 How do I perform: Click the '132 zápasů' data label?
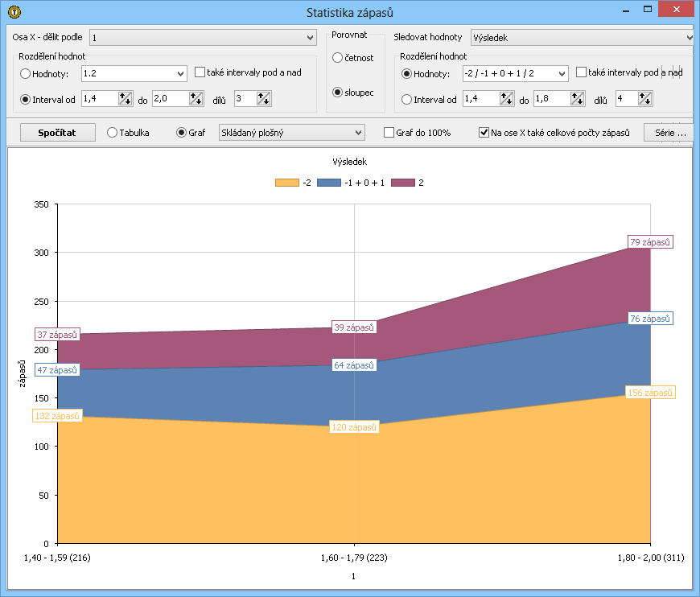click(x=57, y=416)
